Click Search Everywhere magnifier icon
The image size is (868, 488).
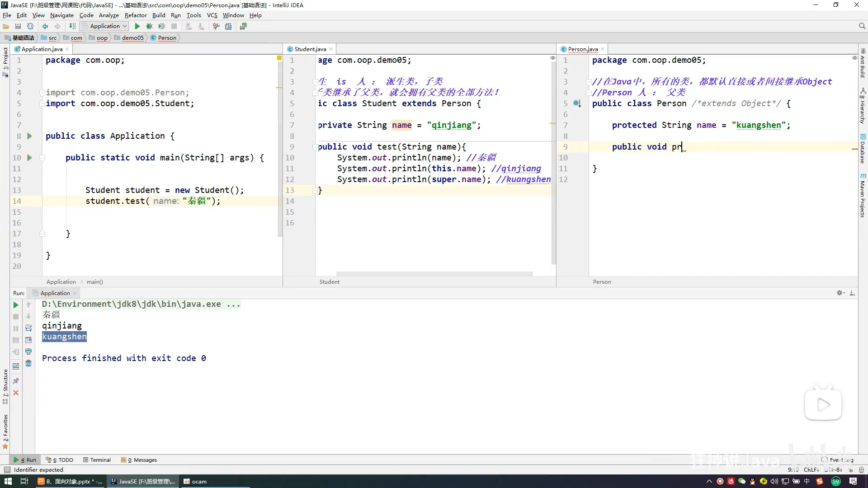pyautogui.click(x=862, y=26)
